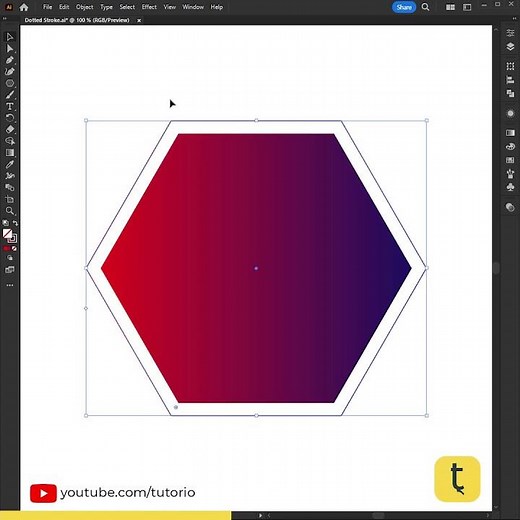The image size is (520, 520).
Task: Click the polygon corner radius widget
Action: tap(176, 407)
